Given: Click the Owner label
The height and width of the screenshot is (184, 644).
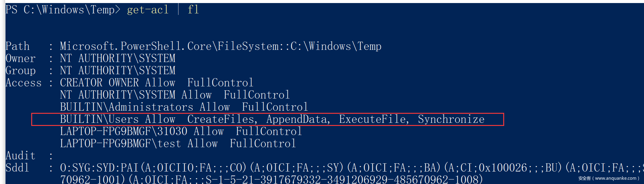Looking at the screenshot, I should (21, 58).
